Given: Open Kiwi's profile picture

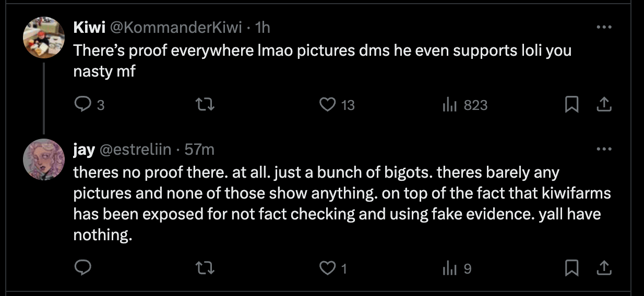Looking at the screenshot, I should tap(44, 38).
